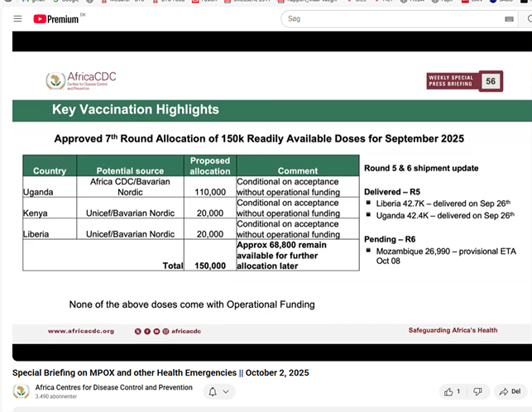Click the magnifier search button
Screen dimensions: 532x412
point(529,19)
